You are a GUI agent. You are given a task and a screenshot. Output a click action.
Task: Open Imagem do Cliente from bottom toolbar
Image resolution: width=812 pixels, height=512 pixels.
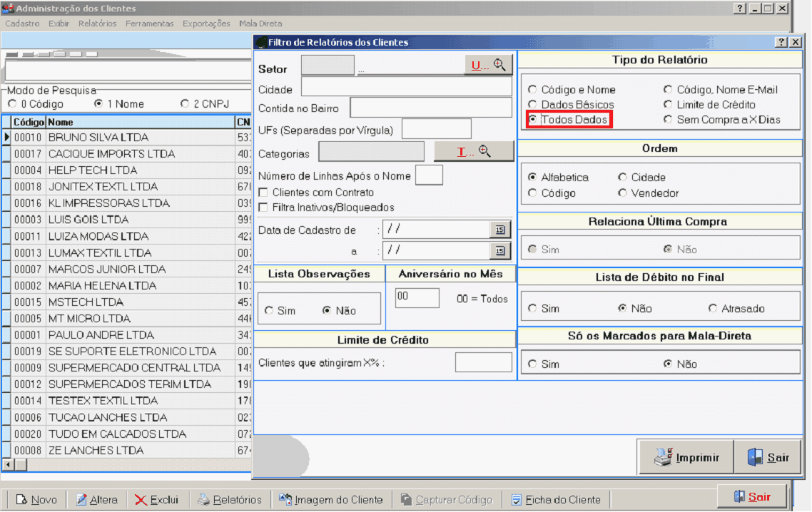click(x=330, y=499)
